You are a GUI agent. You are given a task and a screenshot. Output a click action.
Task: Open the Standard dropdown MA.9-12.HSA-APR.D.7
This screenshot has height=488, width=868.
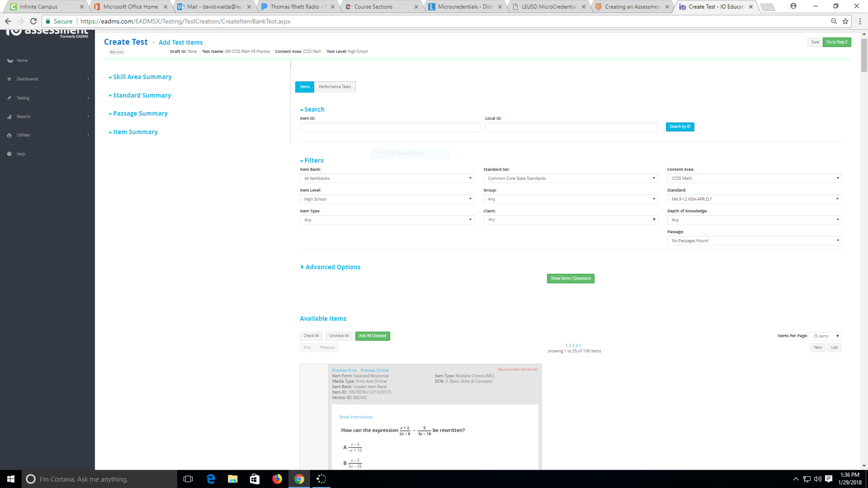754,199
